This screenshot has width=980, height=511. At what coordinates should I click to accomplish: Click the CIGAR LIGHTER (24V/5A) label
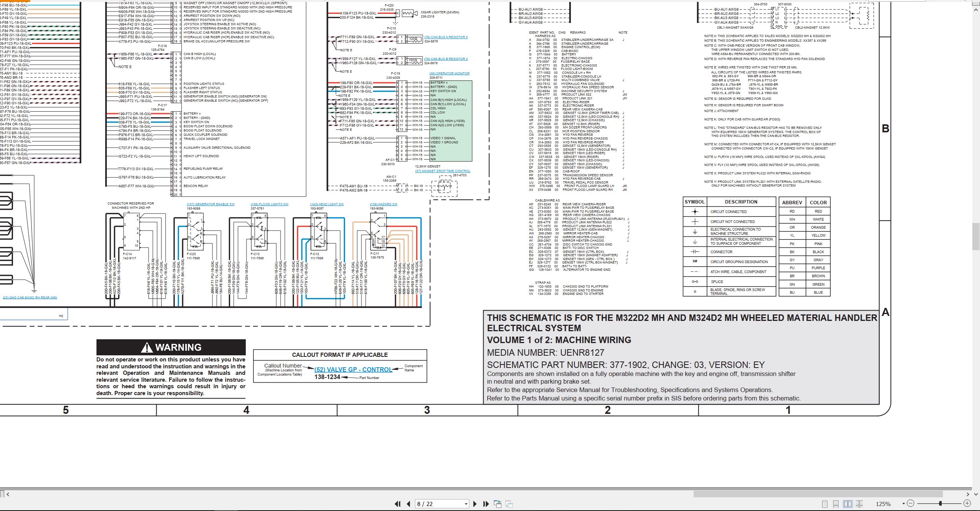pyautogui.click(x=440, y=12)
